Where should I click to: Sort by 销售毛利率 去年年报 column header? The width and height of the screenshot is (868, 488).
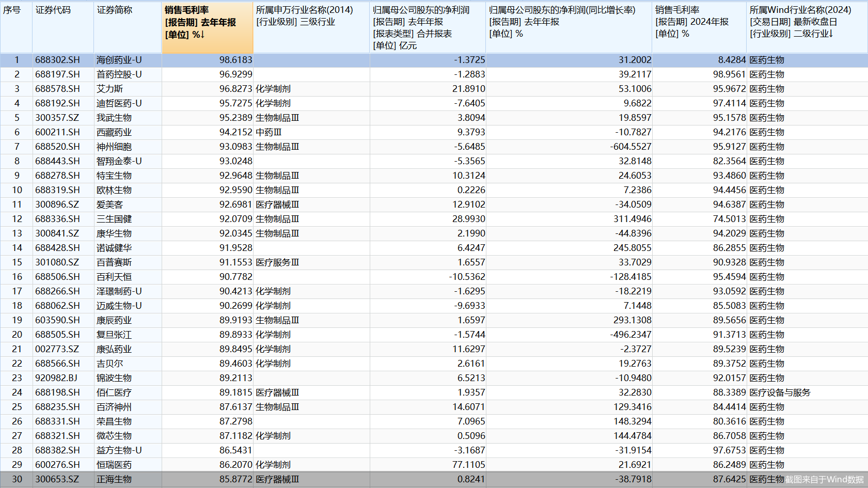pyautogui.click(x=208, y=27)
